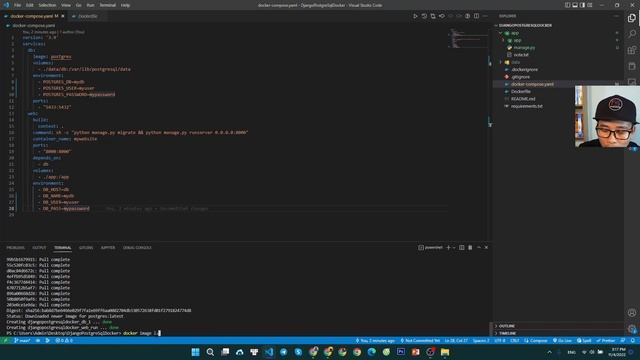Open README.md in Explorer
Viewport: 640px width, 360px height.
point(523,99)
